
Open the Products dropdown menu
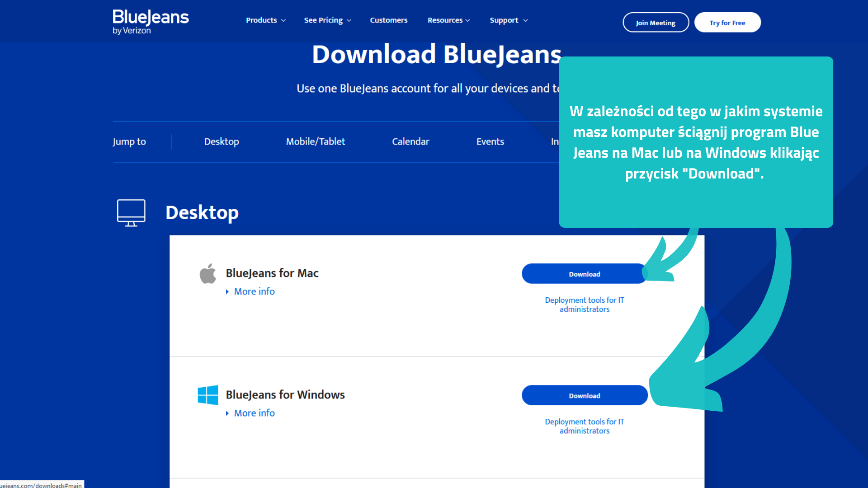coord(266,20)
